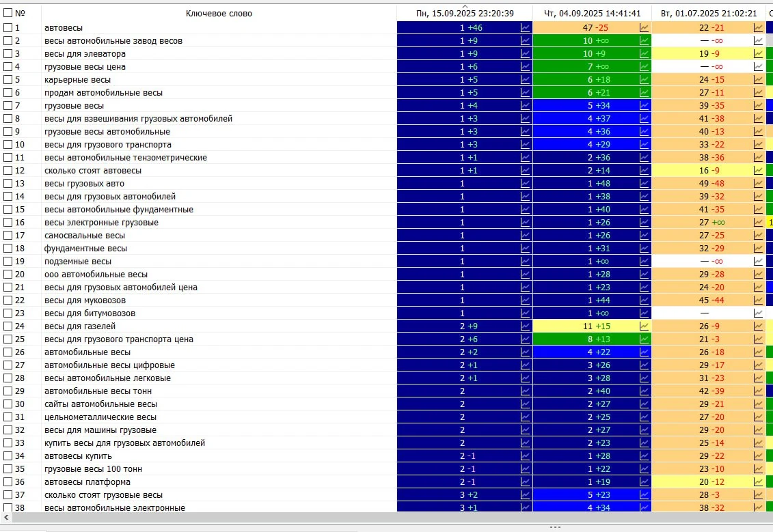The width and height of the screenshot is (773, 532).
Task: Select checkbox for row 7 'грузовые весы'
Action: click(x=8, y=105)
